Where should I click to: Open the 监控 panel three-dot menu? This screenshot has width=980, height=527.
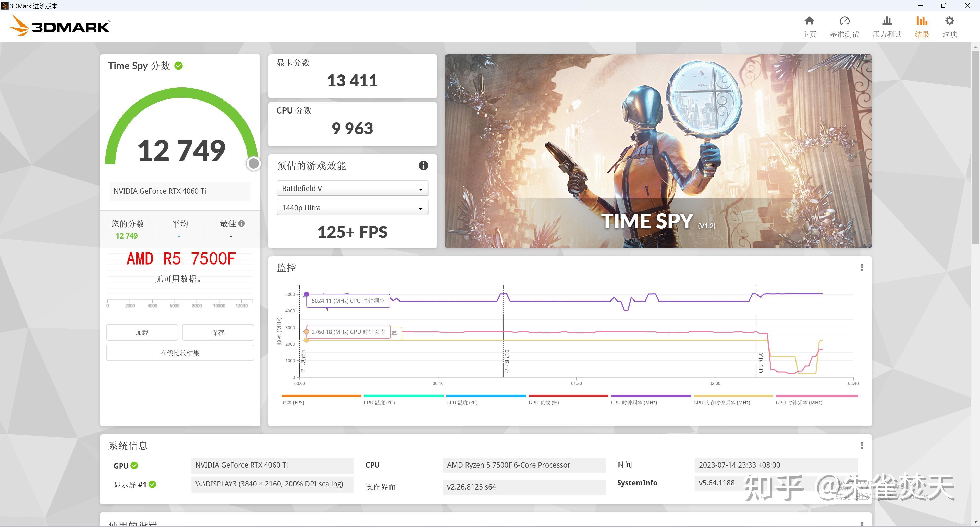point(862,268)
